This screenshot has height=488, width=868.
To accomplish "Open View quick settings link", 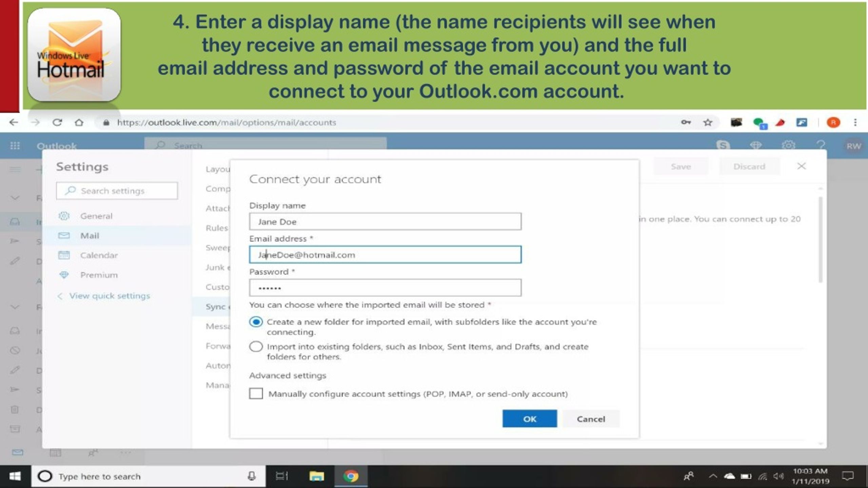I will [x=104, y=296].
